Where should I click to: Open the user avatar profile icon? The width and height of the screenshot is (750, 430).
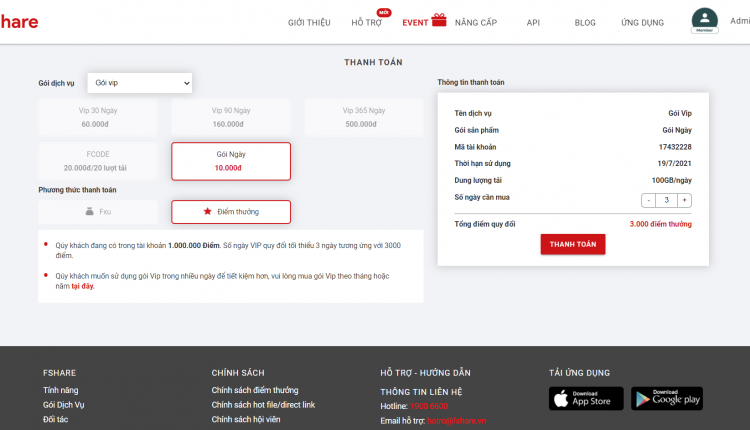point(705,21)
